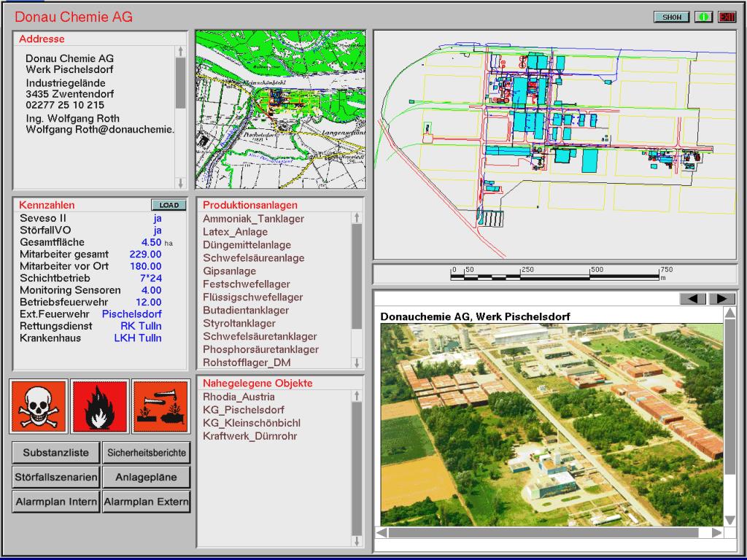This screenshot has width=747, height=560.
Task: Click the photo panel horizontal scroll left arrow
Action: [x=381, y=533]
